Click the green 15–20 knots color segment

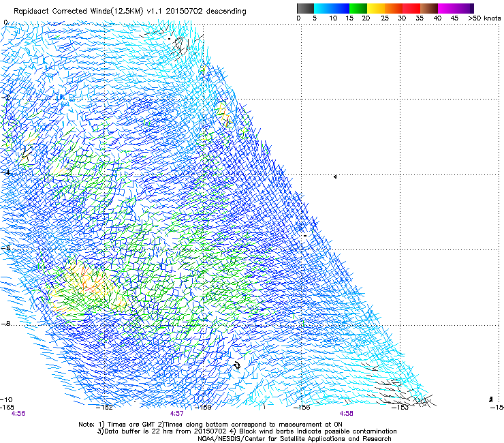(x=358, y=8)
